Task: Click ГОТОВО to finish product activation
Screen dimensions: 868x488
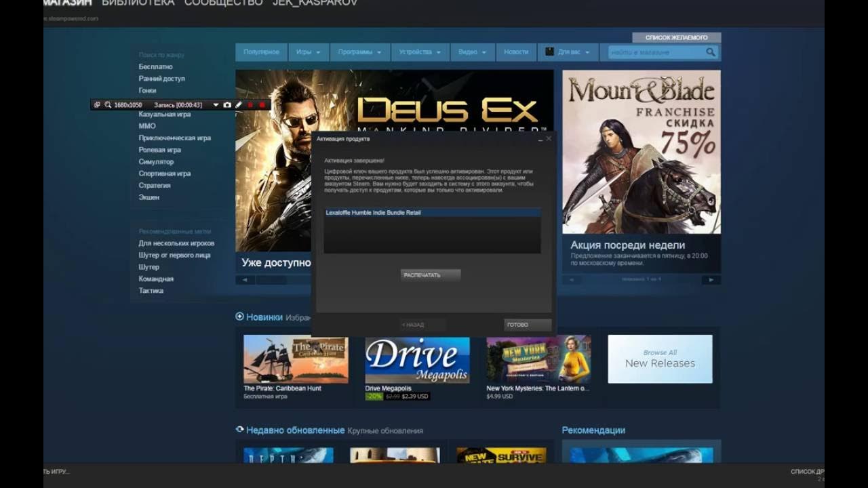Action: (528, 325)
